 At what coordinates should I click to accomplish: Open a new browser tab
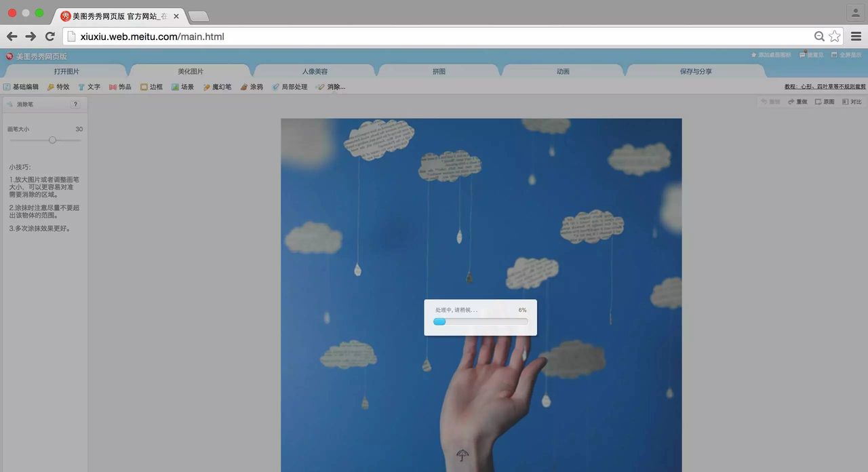[198, 16]
